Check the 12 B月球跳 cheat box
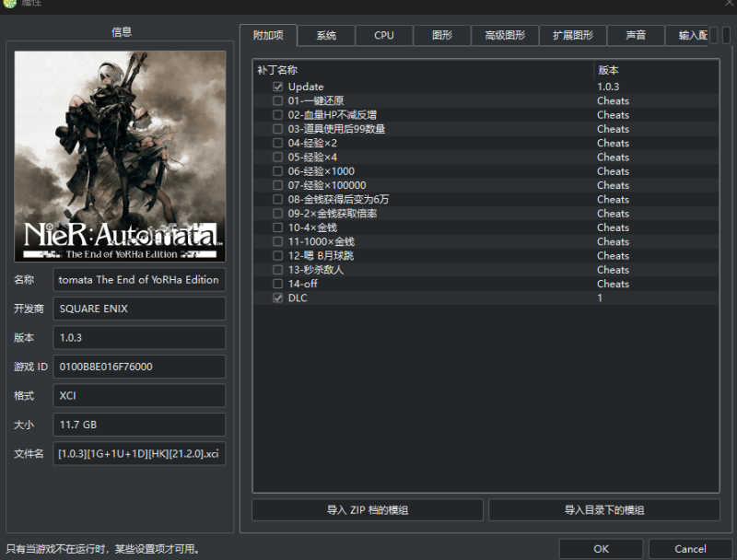Image resolution: width=737 pixels, height=560 pixels. [278, 255]
